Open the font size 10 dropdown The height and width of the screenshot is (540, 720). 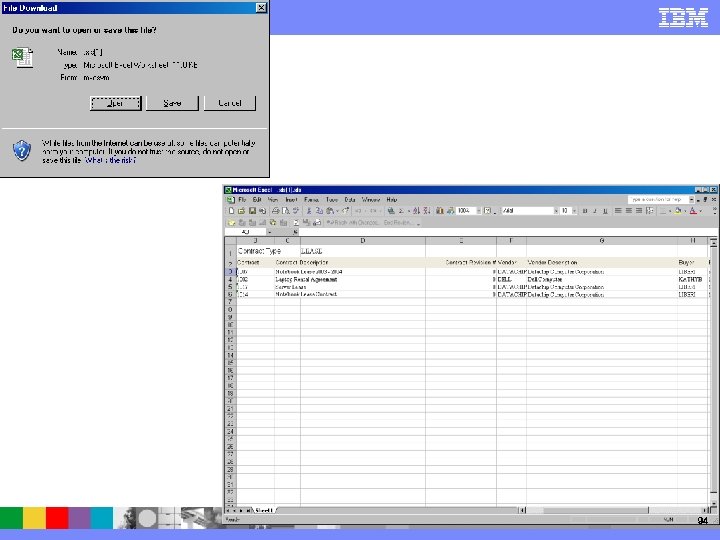pyautogui.click(x=574, y=211)
